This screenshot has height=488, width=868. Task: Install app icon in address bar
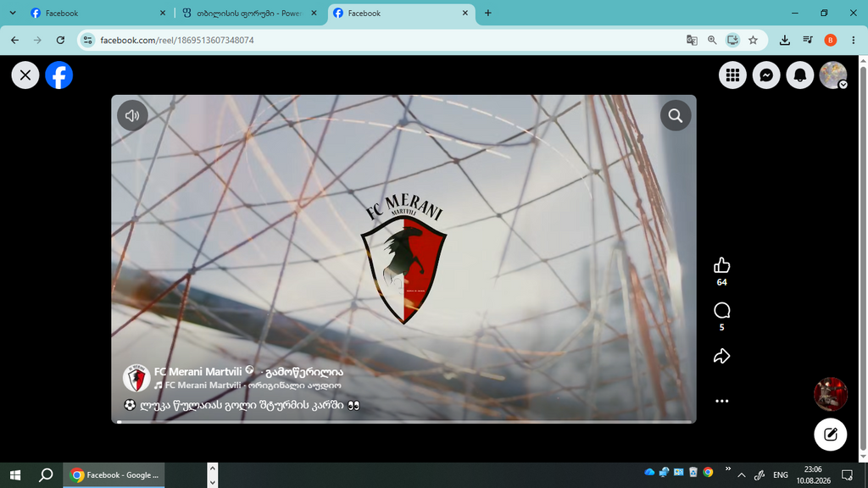pyautogui.click(x=732, y=40)
